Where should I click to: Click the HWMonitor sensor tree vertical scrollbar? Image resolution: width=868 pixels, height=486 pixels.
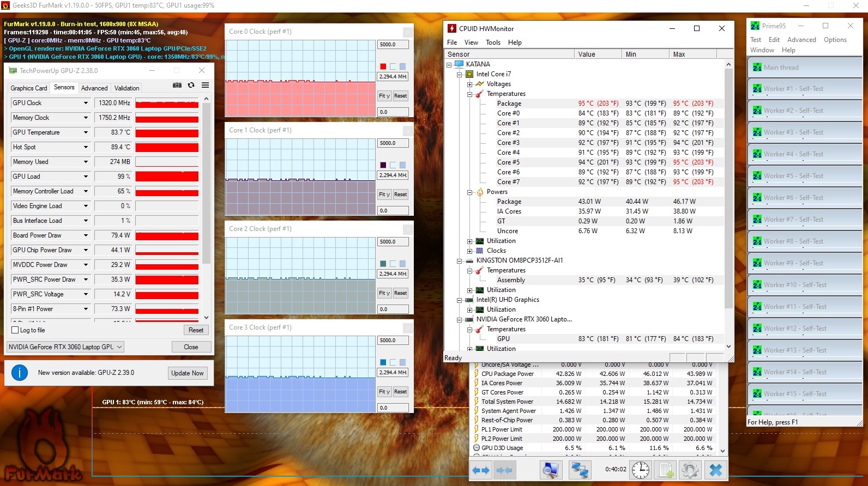728,205
